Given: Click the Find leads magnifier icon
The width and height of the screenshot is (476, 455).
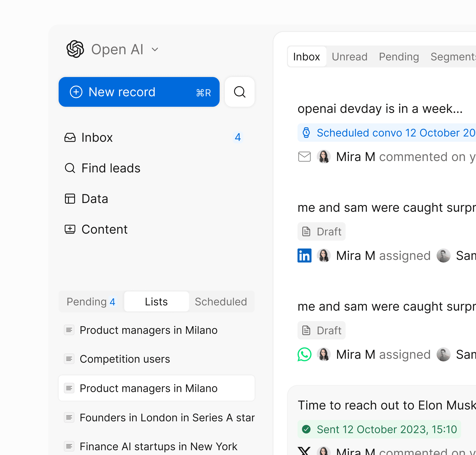Looking at the screenshot, I should click(70, 168).
